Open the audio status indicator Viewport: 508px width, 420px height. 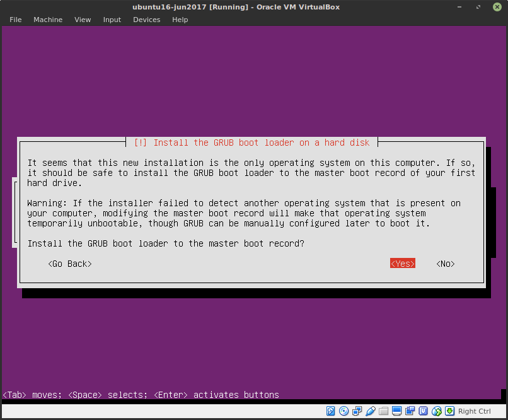pyautogui.click(x=410, y=411)
